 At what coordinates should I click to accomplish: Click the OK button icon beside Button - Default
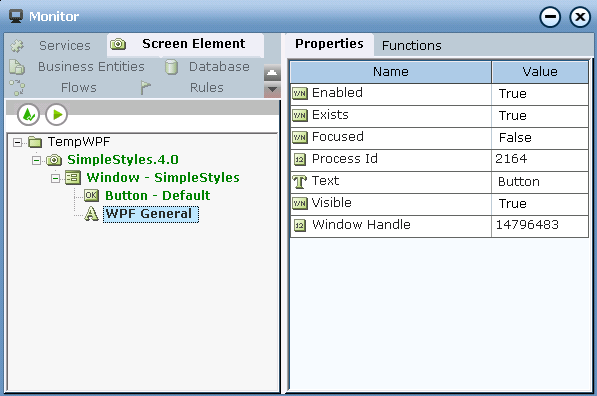pyautogui.click(x=91, y=196)
